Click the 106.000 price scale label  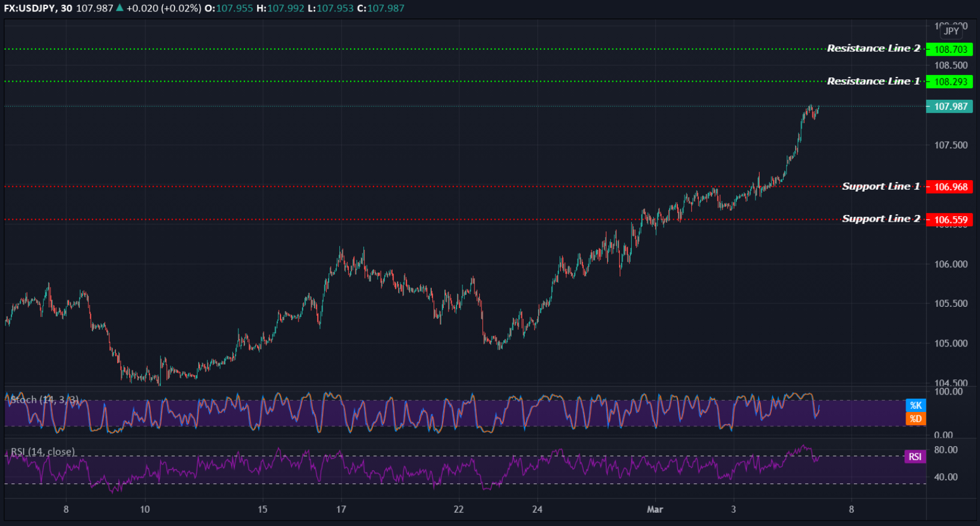(x=951, y=264)
